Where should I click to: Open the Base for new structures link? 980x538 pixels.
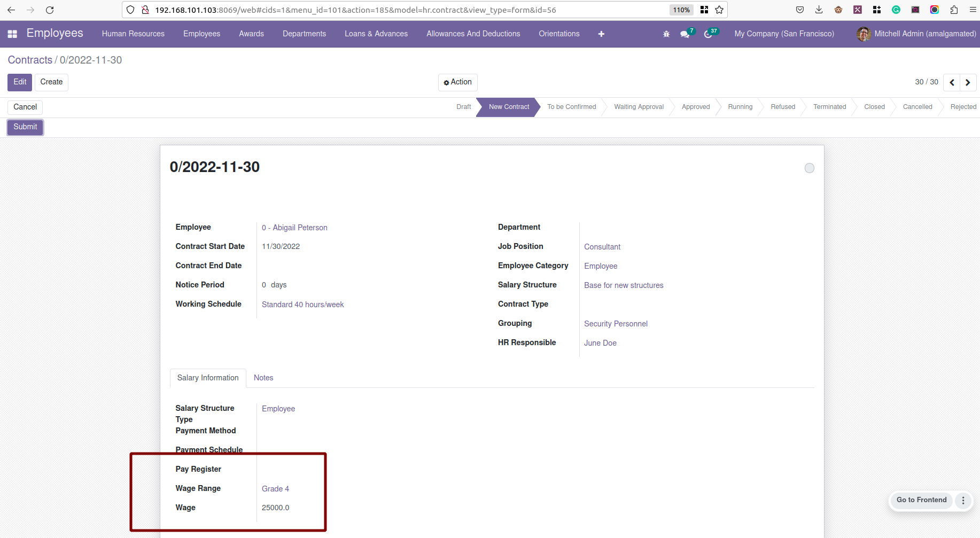click(624, 285)
